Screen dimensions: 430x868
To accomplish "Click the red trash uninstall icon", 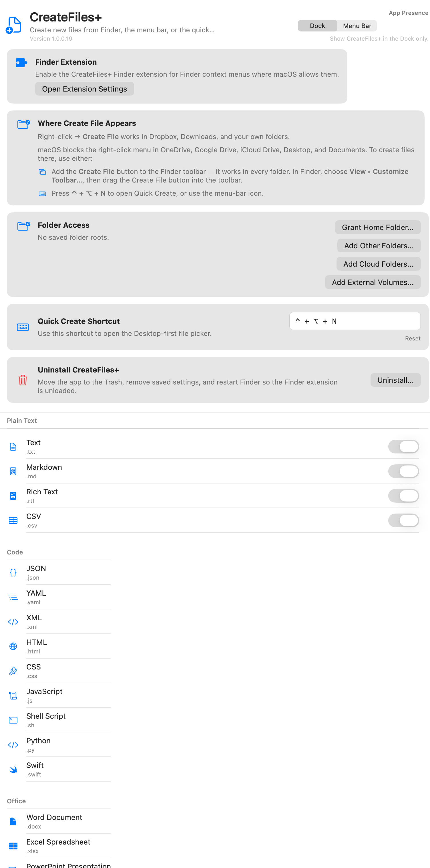I will coord(23,380).
